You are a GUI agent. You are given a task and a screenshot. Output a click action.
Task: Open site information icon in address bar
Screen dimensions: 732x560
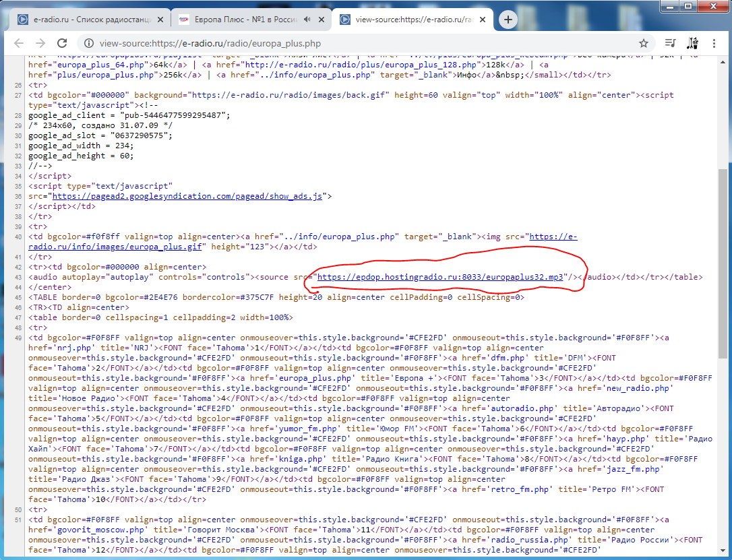89,43
